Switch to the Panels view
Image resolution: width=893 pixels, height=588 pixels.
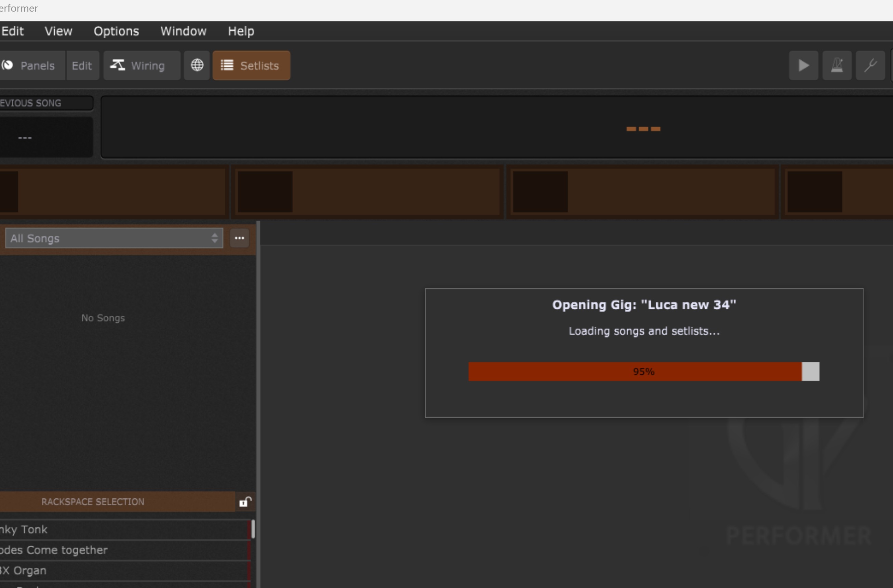click(x=31, y=66)
